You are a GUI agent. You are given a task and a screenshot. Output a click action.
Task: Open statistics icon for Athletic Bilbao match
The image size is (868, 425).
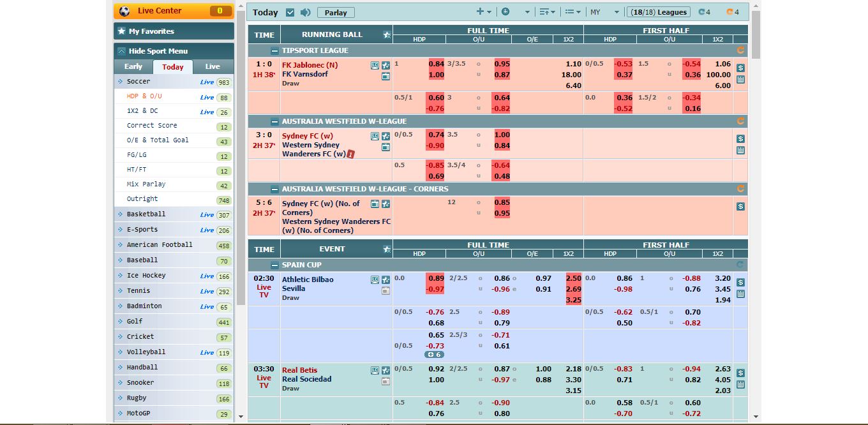[740, 294]
